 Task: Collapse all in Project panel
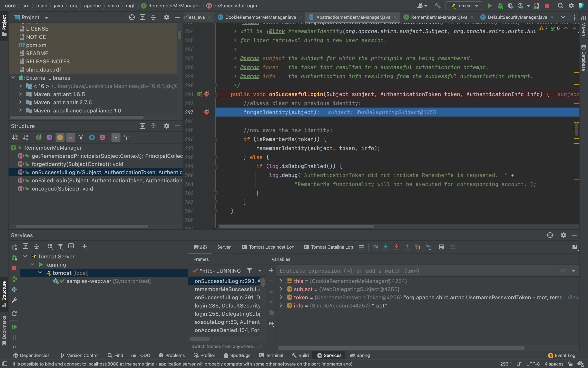[153, 17]
